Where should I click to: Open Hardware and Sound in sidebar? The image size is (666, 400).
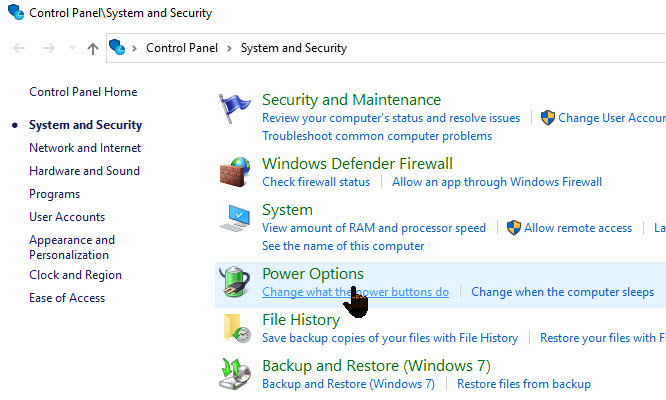pyautogui.click(x=84, y=171)
